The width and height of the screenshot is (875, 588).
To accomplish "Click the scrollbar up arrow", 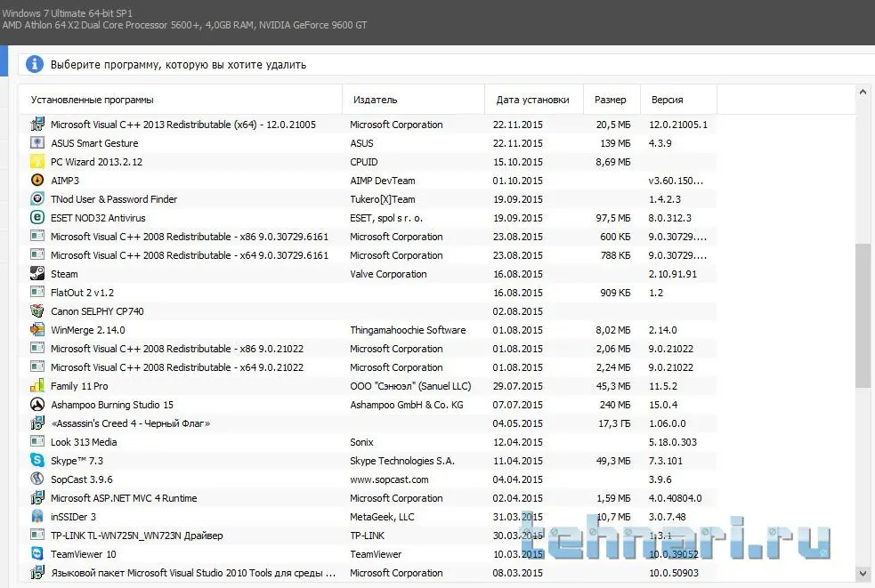I will 863,92.
